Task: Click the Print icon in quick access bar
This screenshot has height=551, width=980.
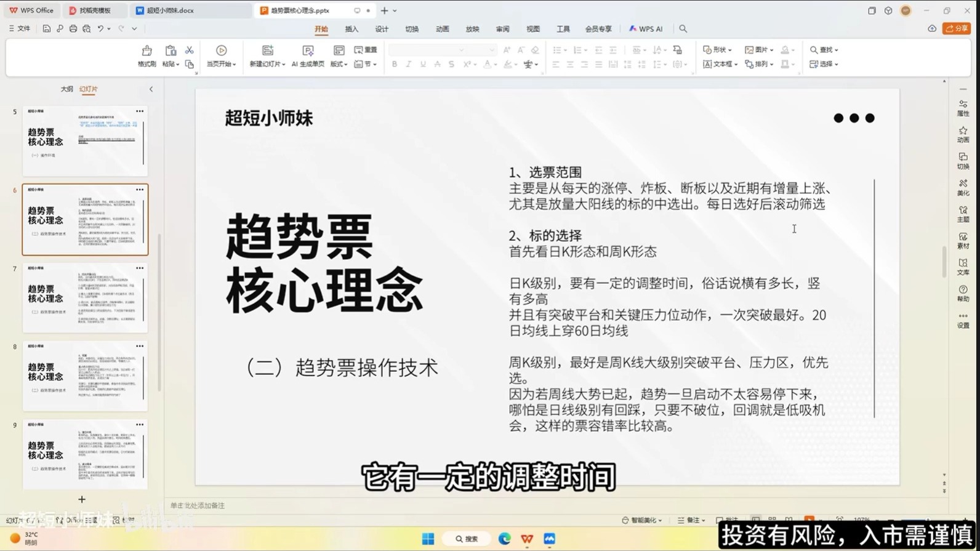Action: point(73,28)
